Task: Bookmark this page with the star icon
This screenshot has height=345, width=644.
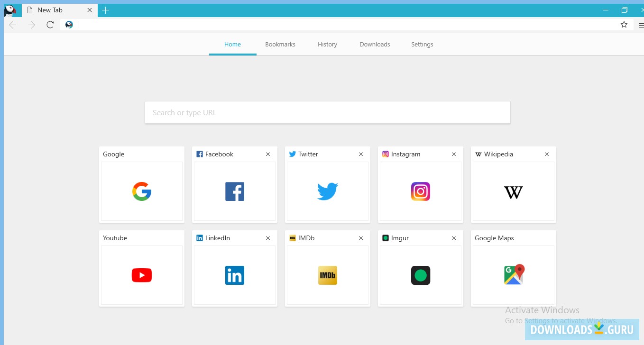Action: pyautogui.click(x=624, y=25)
